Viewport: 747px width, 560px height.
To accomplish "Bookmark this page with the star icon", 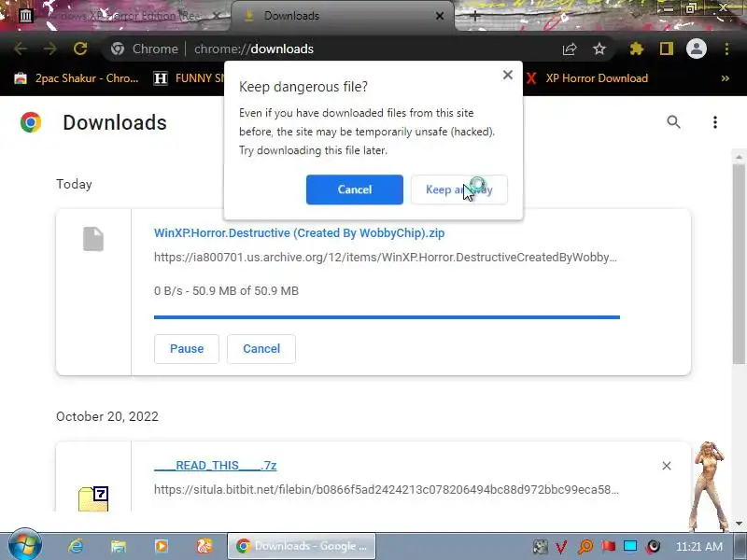I will tap(599, 49).
